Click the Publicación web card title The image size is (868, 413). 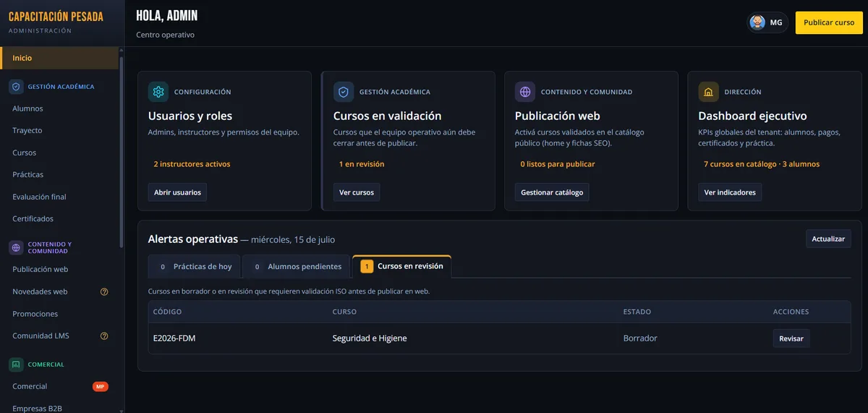coord(558,116)
